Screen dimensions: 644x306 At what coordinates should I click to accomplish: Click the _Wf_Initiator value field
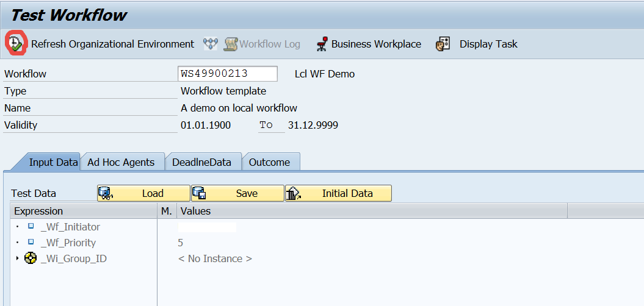(207, 227)
